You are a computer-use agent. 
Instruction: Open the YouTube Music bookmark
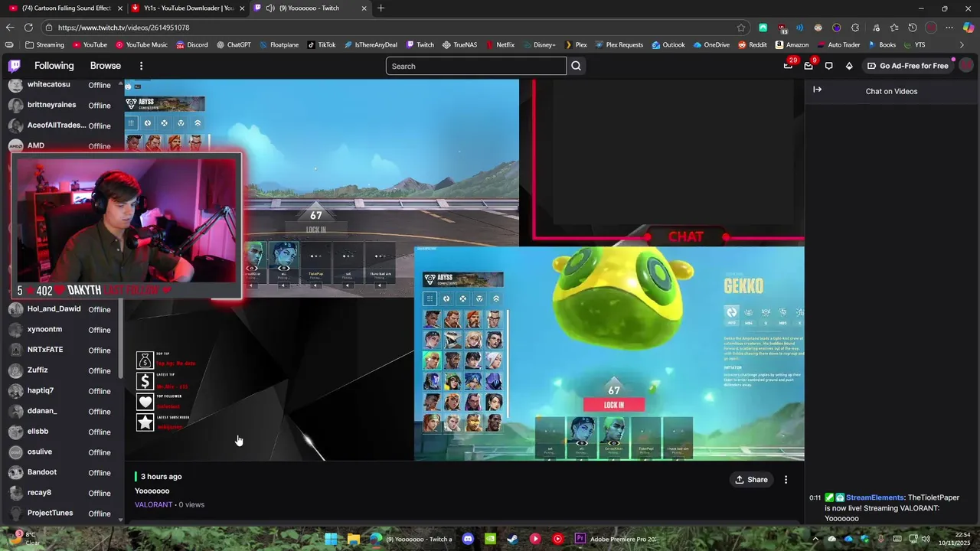[142, 45]
